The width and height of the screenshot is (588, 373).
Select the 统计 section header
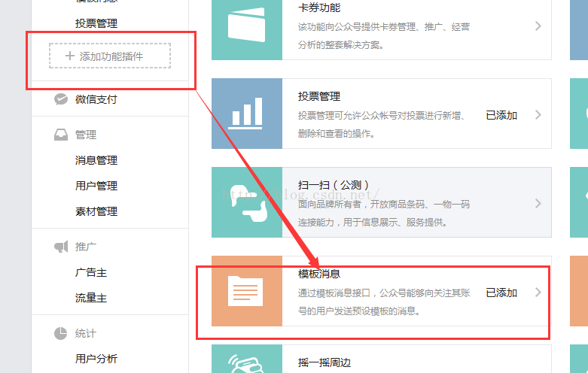click(x=86, y=333)
